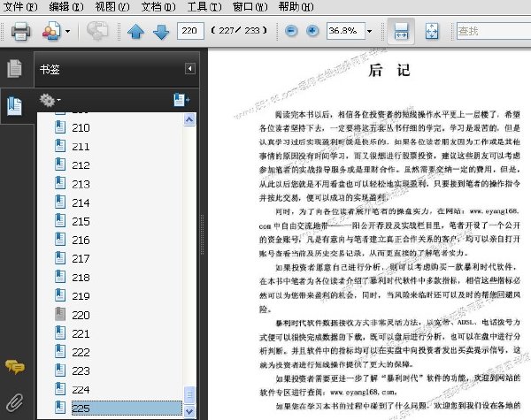
Task: Click the grey bookmark icon beside 220
Action: [60, 314]
